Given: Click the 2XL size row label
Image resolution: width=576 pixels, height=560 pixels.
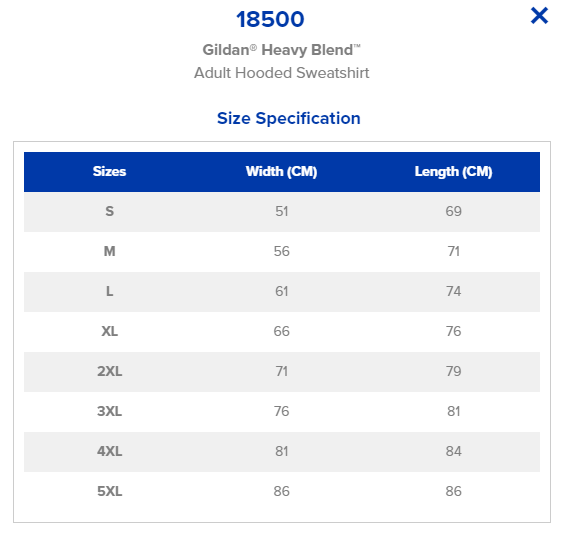Looking at the screenshot, I should [x=109, y=371].
